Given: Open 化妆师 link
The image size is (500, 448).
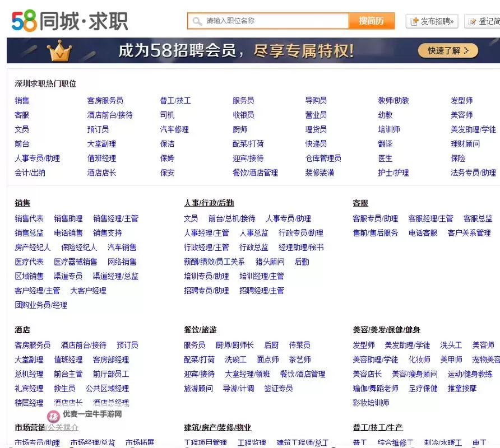Looking at the screenshot, I should click(419, 360).
